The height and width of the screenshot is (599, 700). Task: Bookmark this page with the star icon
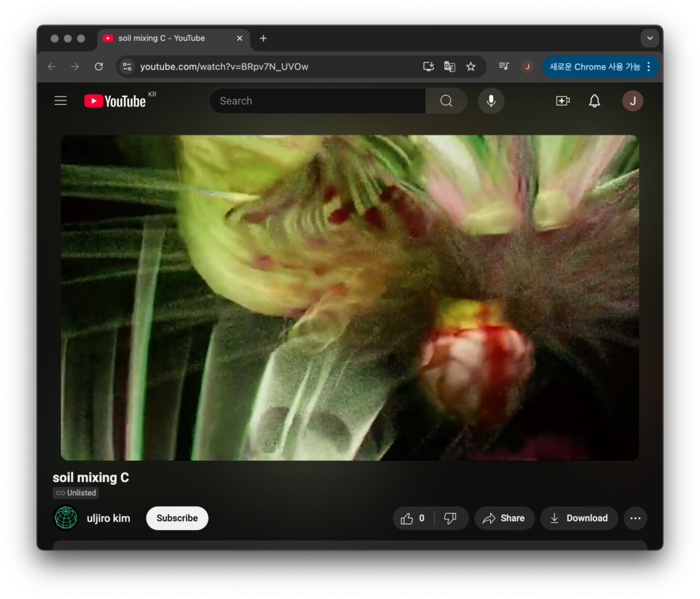click(x=470, y=66)
